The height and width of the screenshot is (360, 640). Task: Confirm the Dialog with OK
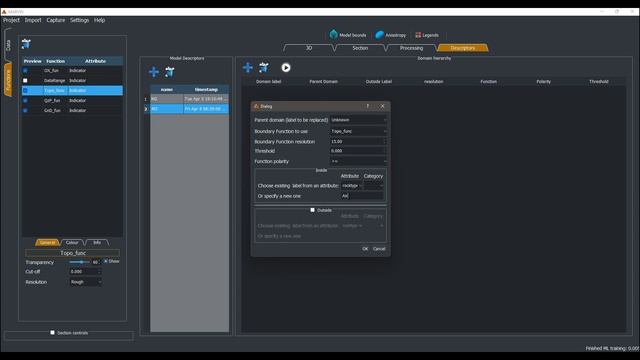365,249
